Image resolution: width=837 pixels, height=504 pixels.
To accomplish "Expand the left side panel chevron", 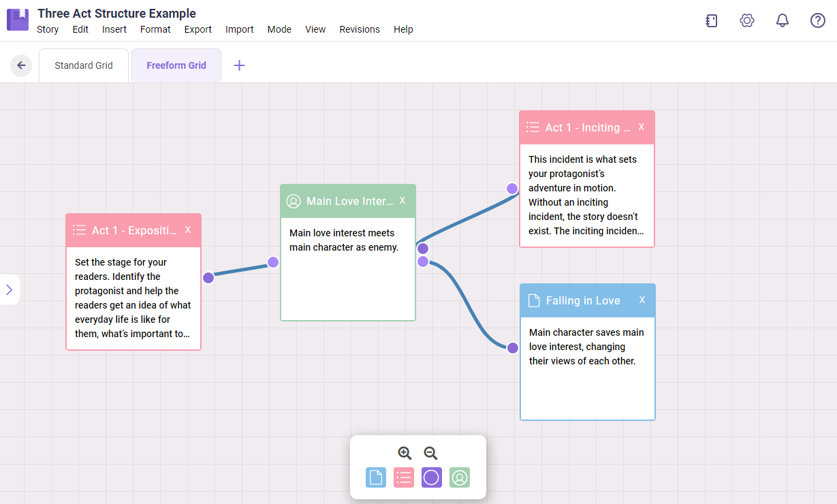I will pos(10,289).
